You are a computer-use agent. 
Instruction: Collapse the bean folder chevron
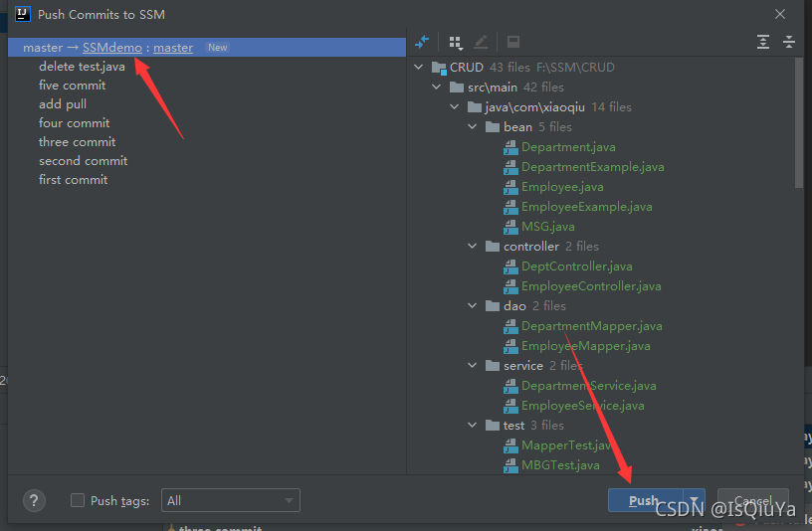(473, 127)
